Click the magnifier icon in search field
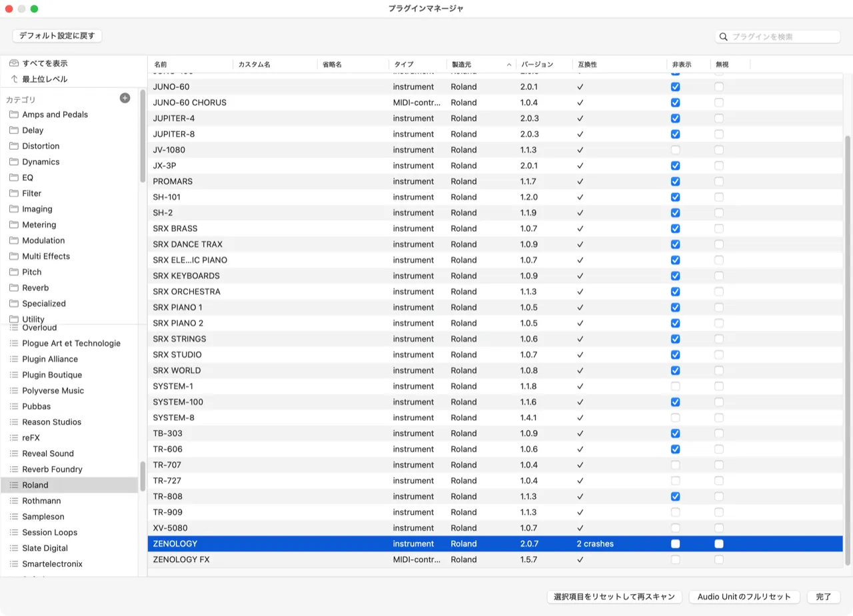853x616 pixels. (x=724, y=37)
